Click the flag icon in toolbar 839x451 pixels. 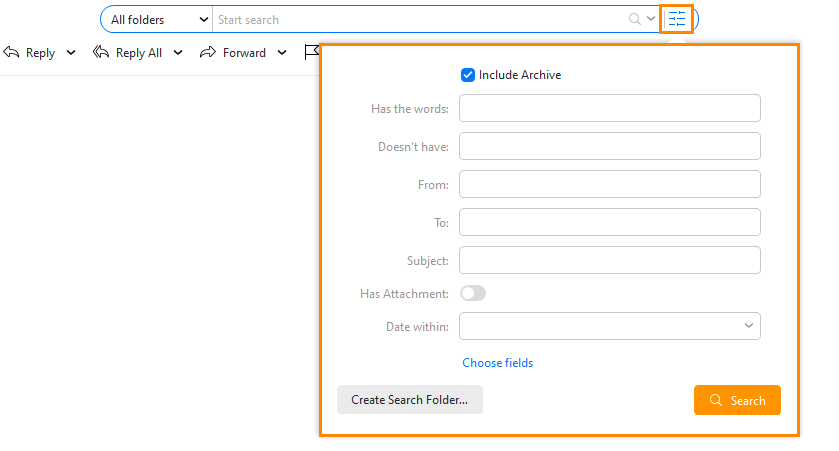[x=311, y=53]
